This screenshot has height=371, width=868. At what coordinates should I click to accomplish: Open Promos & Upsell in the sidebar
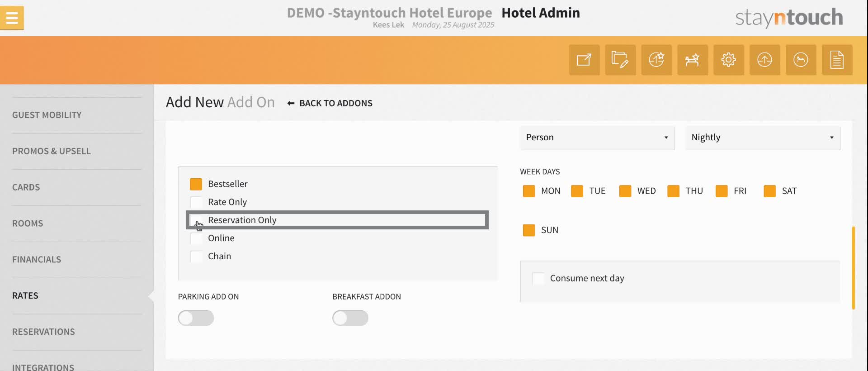tap(52, 152)
